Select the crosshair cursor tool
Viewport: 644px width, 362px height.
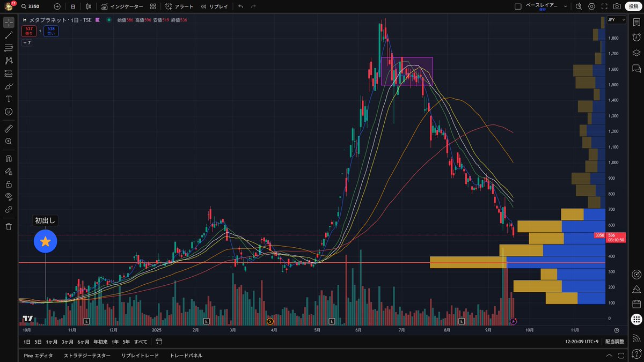9,23
